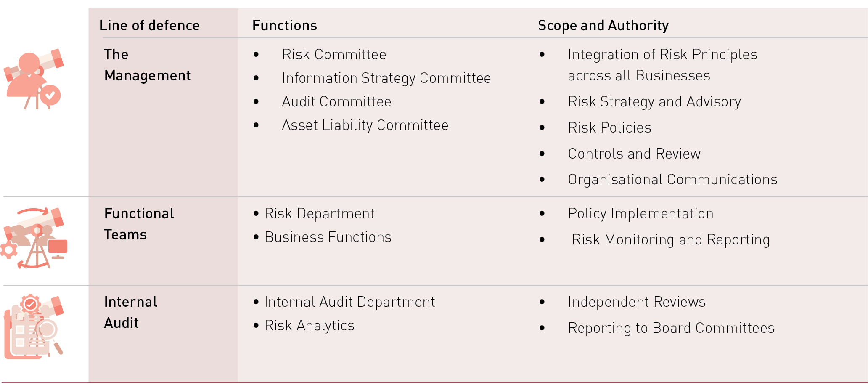Select the Risk Analytics entry

tap(310, 326)
